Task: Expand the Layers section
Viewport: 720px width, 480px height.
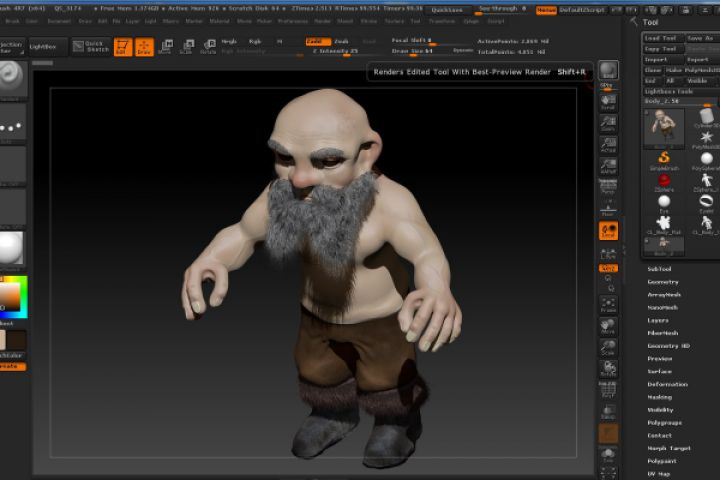Action: click(x=658, y=321)
